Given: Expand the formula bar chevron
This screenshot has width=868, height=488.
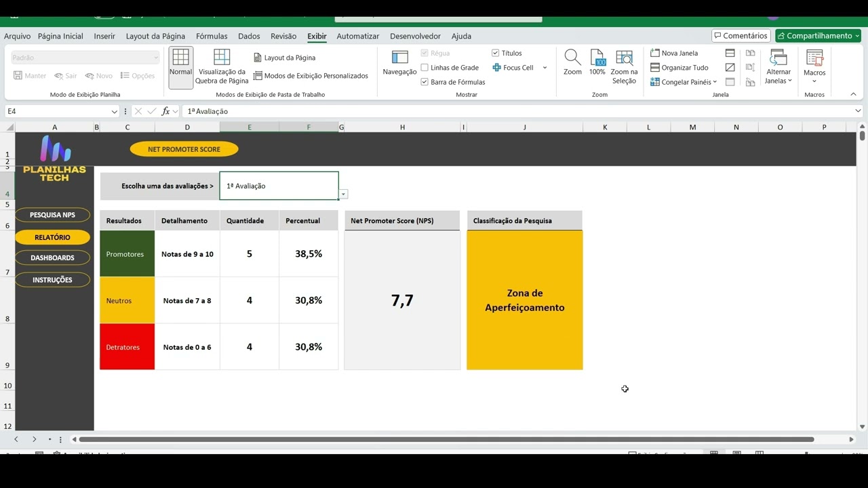Looking at the screenshot, I should (858, 111).
